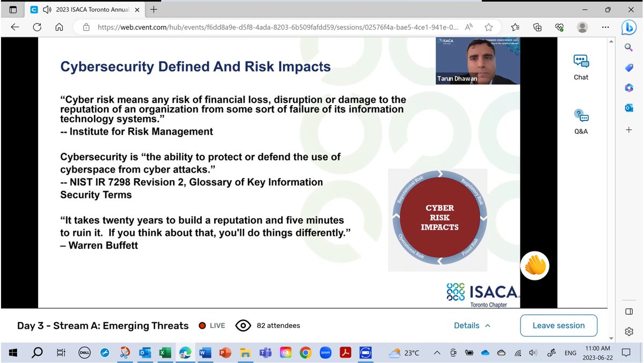644x363 pixels.
Task: Open Task View on taskbar
Action: [61, 353]
